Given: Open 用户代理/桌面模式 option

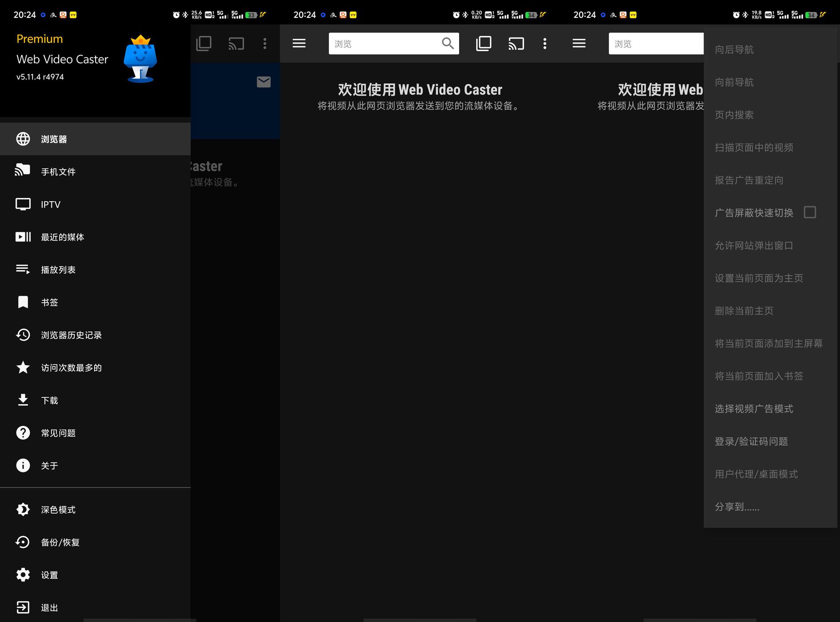Looking at the screenshot, I should pos(771,474).
